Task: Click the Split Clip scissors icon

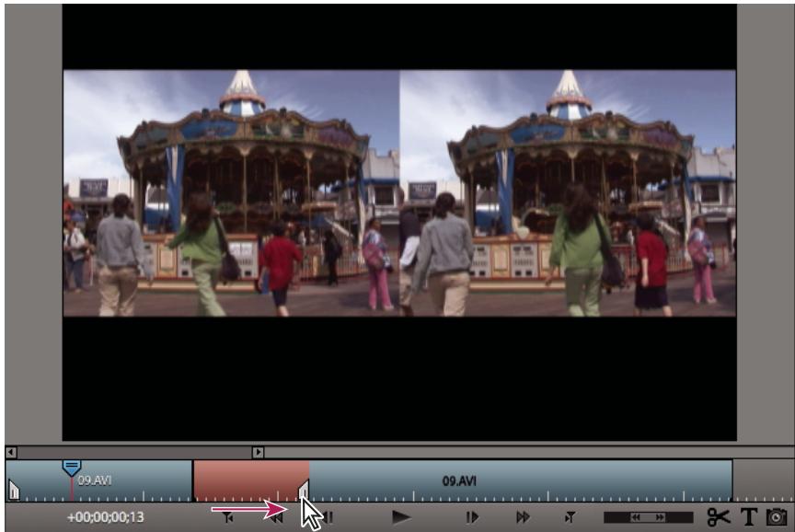Action: coord(719,517)
